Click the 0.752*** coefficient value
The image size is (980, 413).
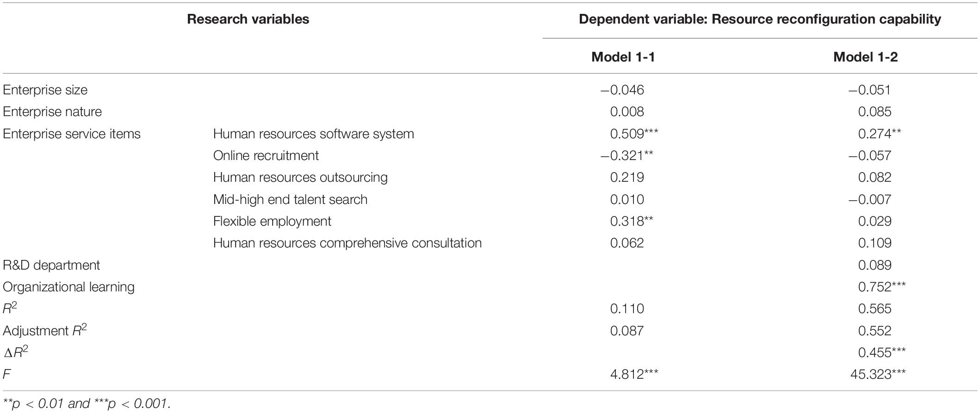coord(881,287)
